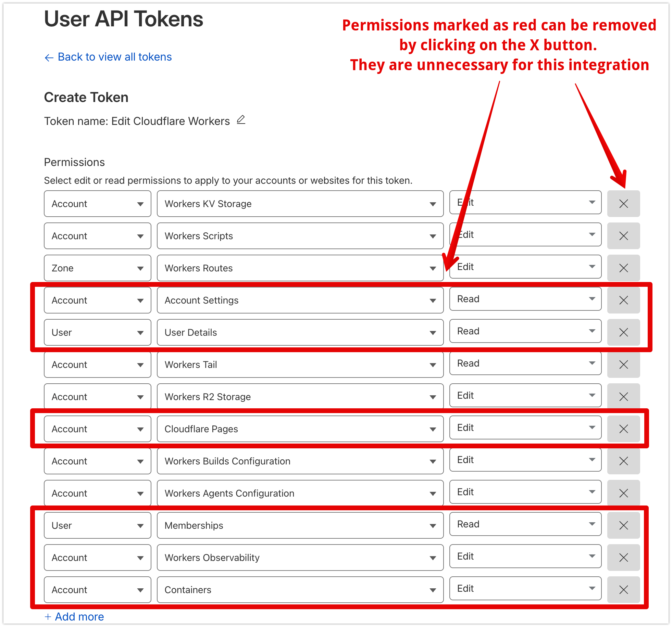Remove the Memberships permission row
Image resolution: width=672 pixels, height=627 pixels.
pyautogui.click(x=623, y=525)
